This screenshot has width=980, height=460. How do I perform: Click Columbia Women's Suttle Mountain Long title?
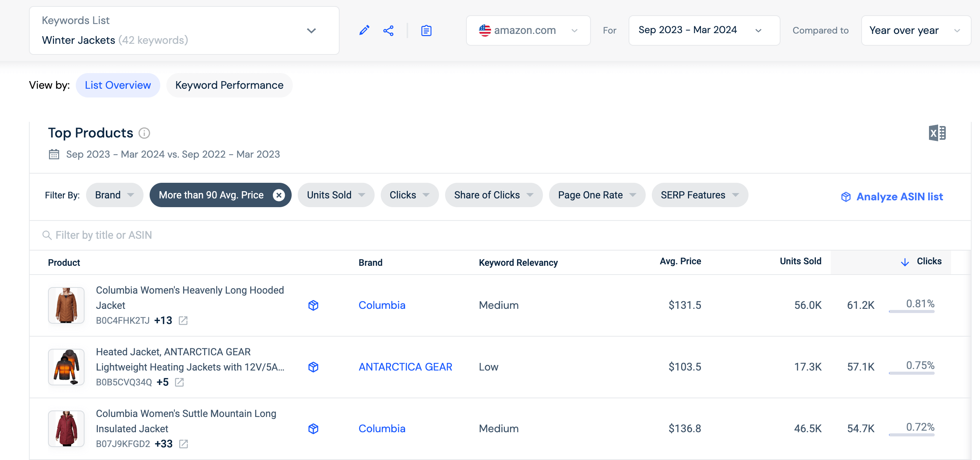pos(186,421)
